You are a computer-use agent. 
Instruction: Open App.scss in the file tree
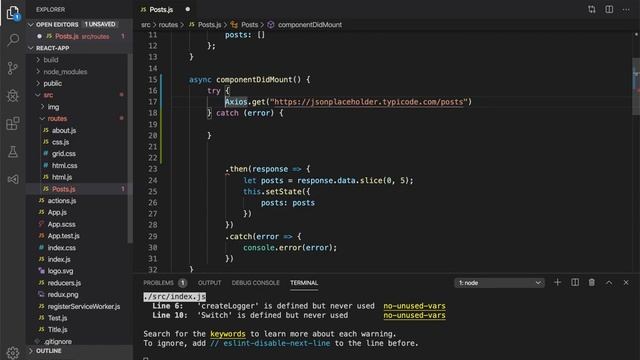pos(61,224)
